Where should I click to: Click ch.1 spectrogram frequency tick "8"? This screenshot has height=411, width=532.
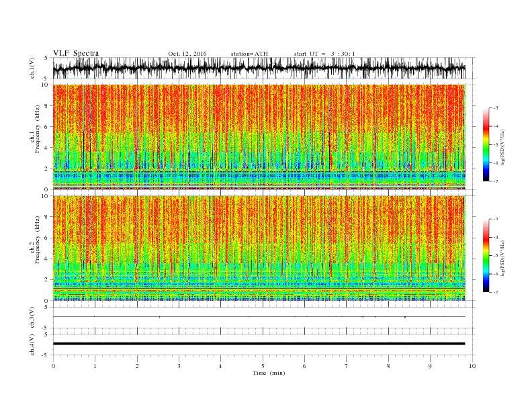click(x=46, y=106)
